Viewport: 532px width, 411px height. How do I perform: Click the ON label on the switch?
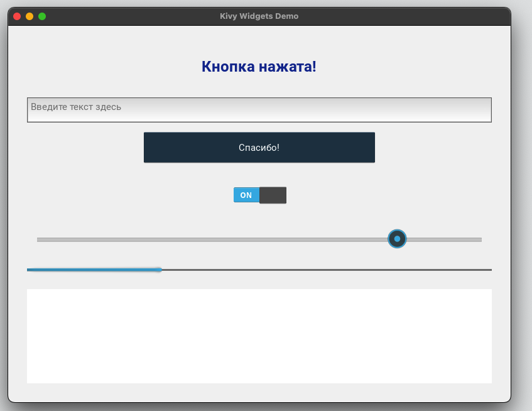pos(246,195)
